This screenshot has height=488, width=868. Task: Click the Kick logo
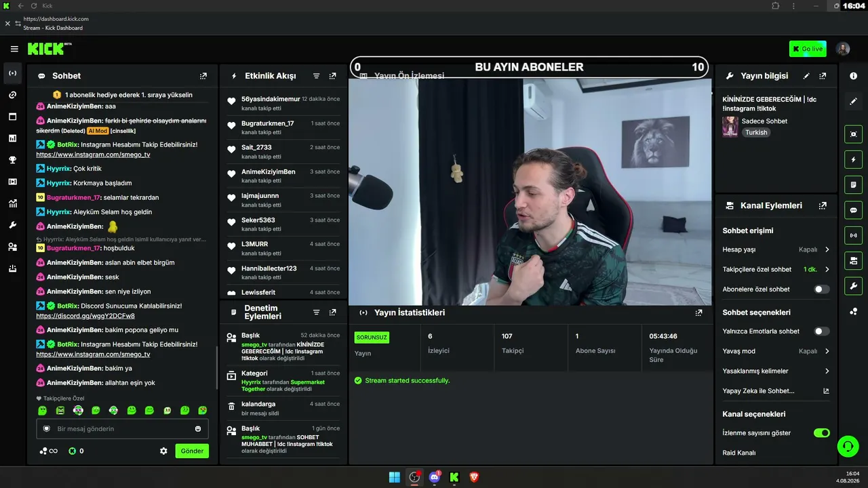pos(50,49)
